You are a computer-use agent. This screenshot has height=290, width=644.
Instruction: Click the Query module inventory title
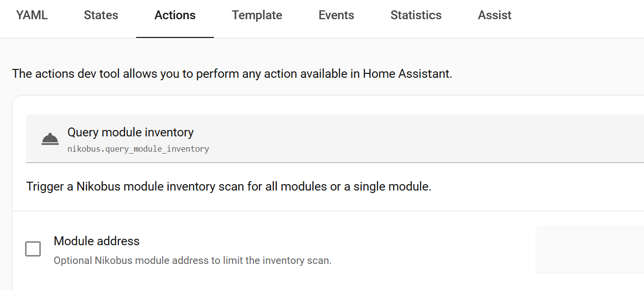(x=130, y=132)
